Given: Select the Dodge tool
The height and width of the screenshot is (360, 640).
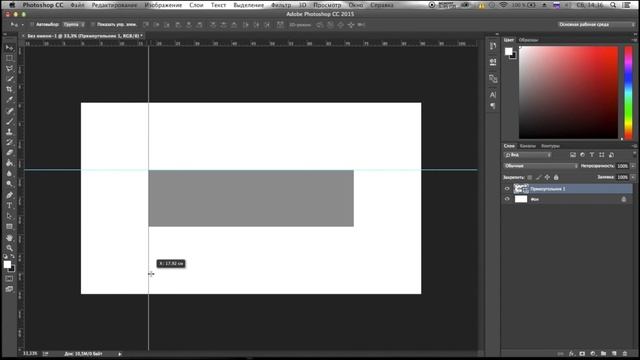Looking at the screenshot, I should pyautogui.click(x=9, y=184).
